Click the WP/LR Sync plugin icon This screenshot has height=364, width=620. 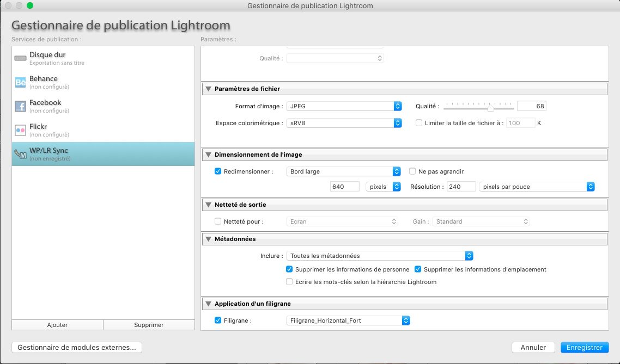pos(20,154)
